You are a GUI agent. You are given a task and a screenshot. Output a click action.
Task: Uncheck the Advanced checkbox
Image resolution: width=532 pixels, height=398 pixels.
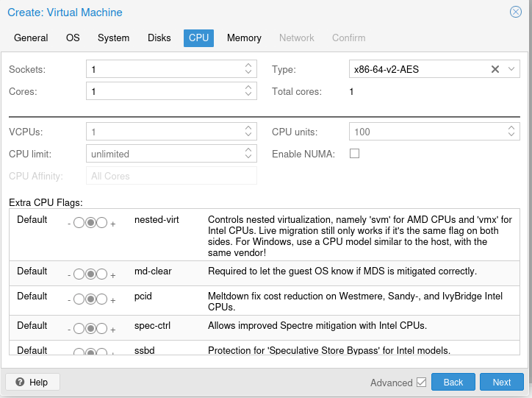coord(421,383)
